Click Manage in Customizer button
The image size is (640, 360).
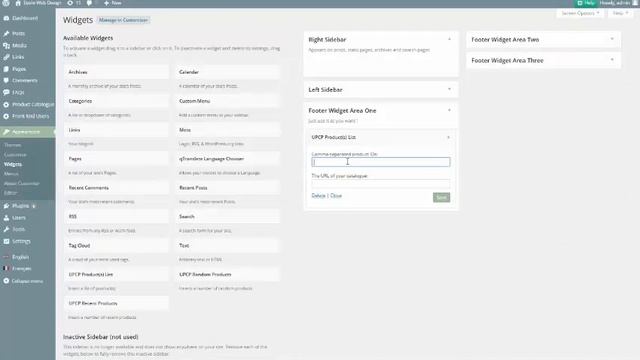[123, 20]
